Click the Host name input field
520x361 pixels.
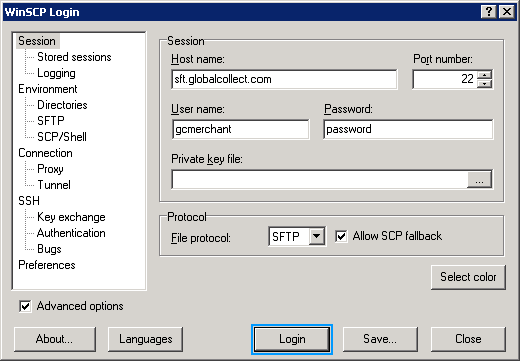click(x=284, y=79)
